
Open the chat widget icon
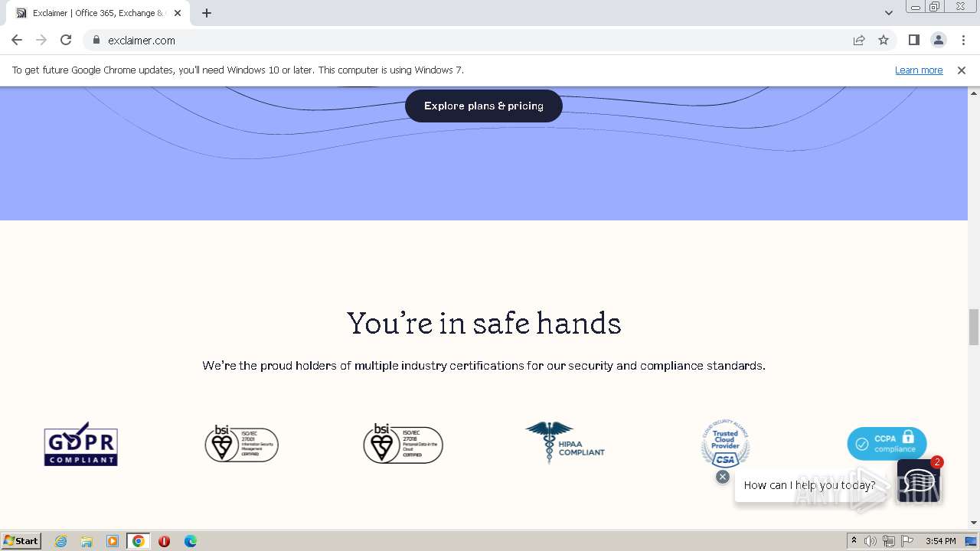point(918,481)
